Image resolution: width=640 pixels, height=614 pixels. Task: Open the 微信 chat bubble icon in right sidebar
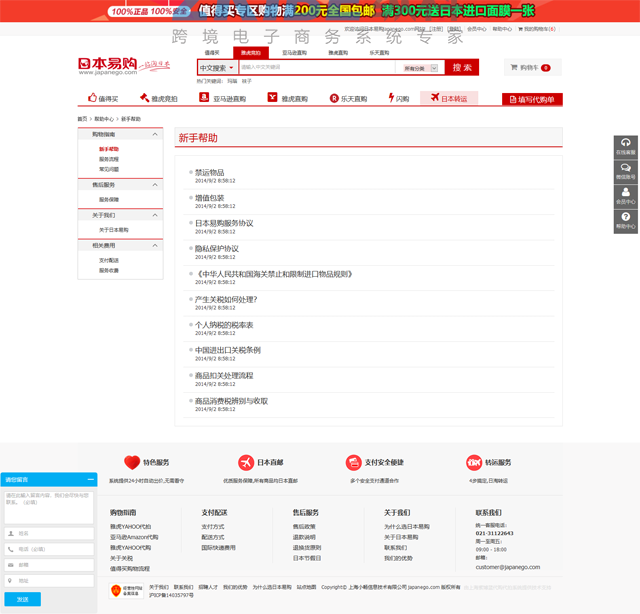point(626,167)
